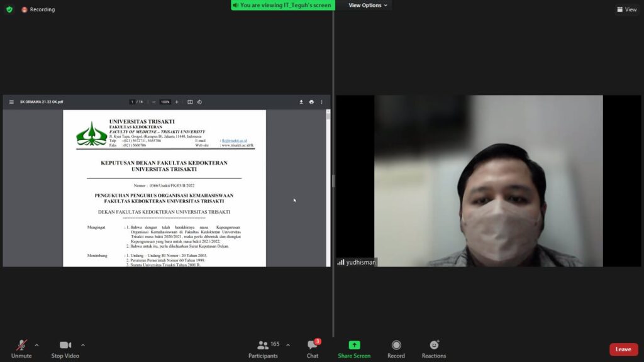This screenshot has height=362, width=644.
Task: Click the 'You are viewing IT_Teguh's screen' banner
Action: point(283,5)
